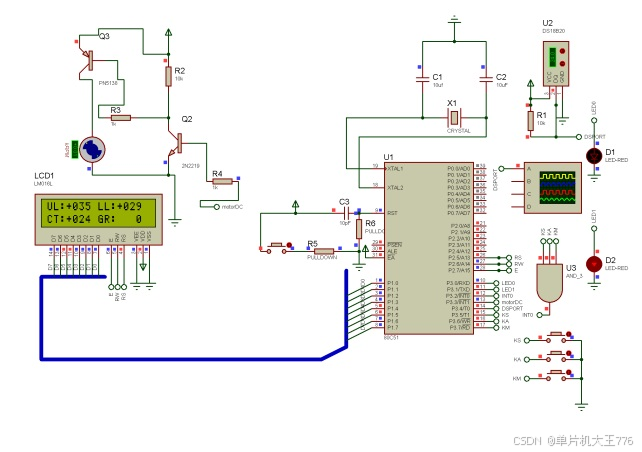Click the U3 three-input AND gate

549,283
